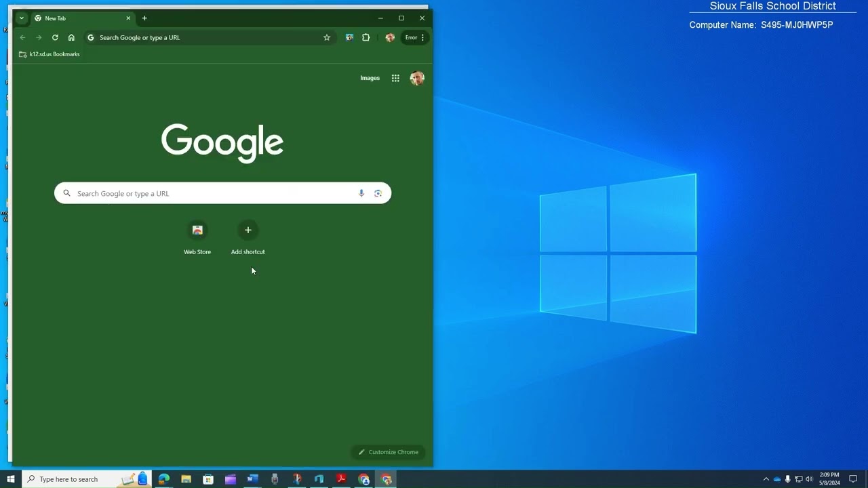
Task: Focus the Chrome address bar
Action: (x=209, y=37)
